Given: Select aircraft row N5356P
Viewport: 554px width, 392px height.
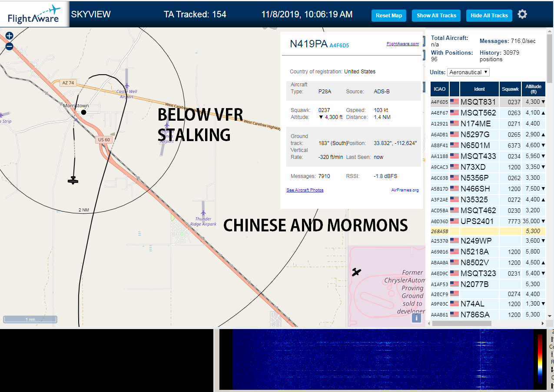Looking at the screenshot, I should coord(488,178).
